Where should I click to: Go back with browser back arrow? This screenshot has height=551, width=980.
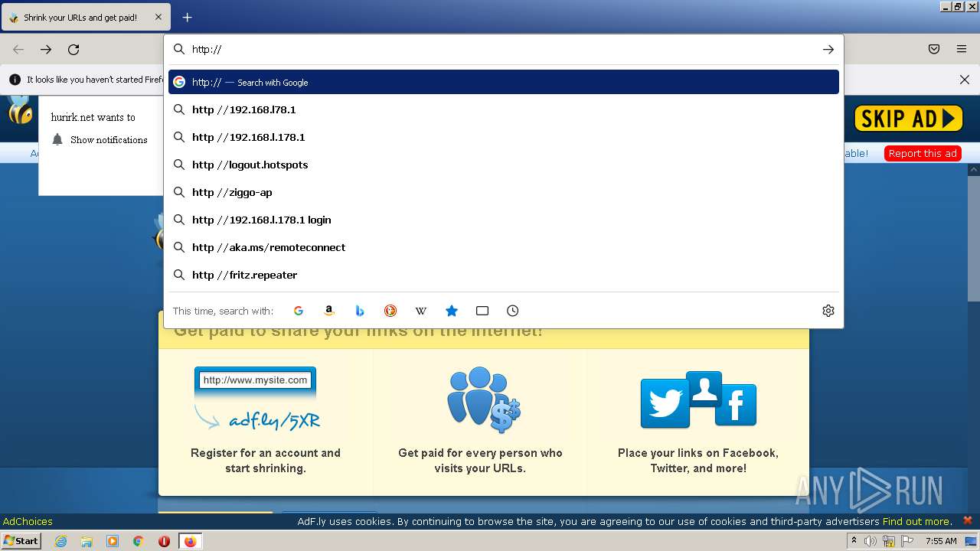coord(18,49)
